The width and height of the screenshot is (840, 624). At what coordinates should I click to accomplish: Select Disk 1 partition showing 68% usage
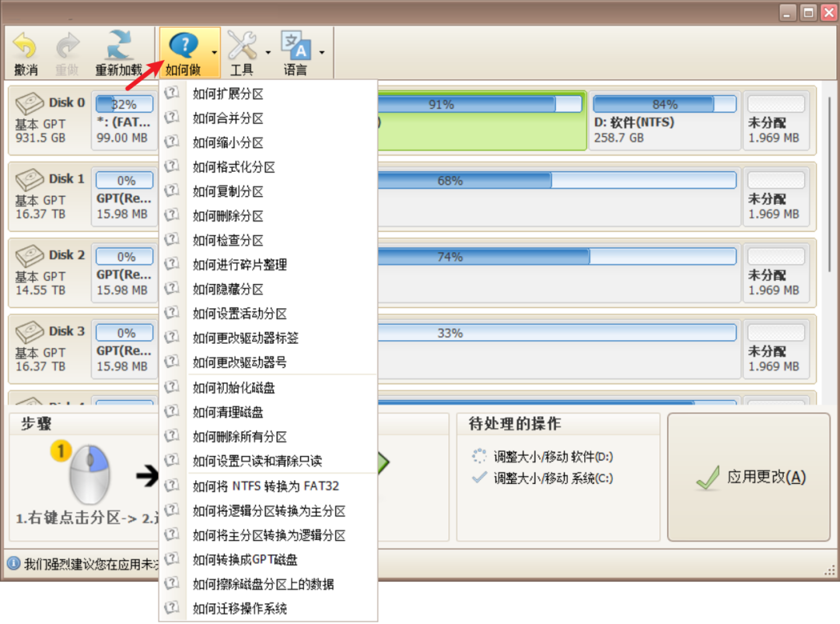[x=558, y=197]
